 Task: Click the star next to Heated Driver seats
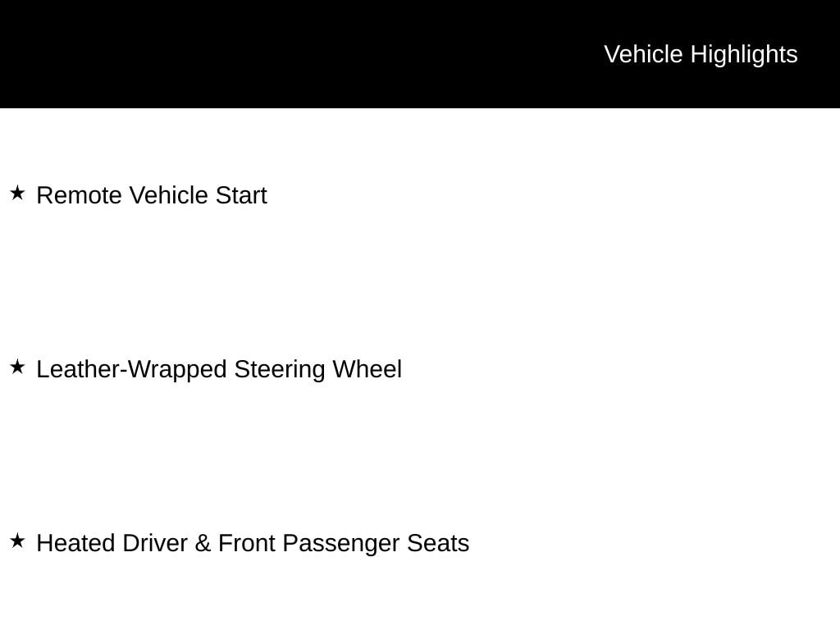click(17, 541)
